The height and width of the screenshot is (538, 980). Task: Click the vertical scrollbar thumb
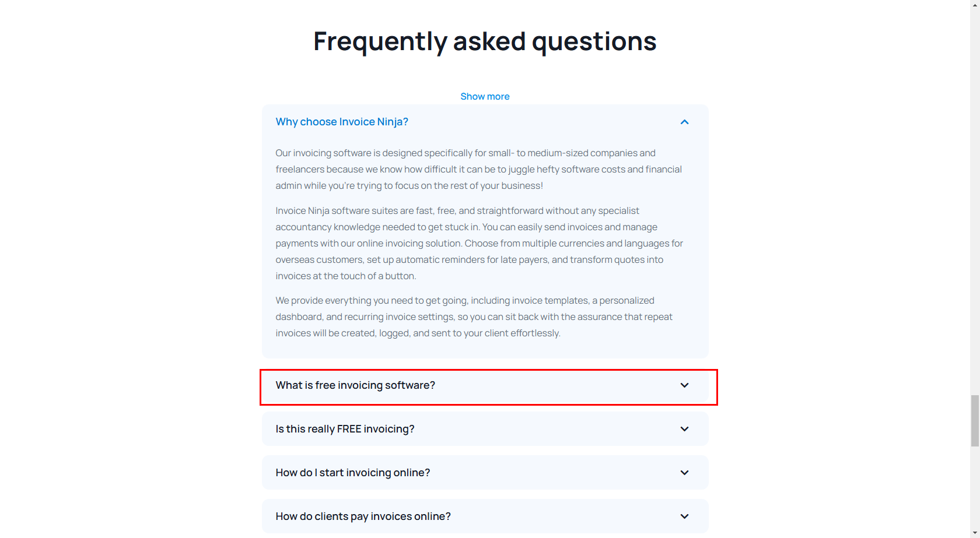tap(975, 420)
